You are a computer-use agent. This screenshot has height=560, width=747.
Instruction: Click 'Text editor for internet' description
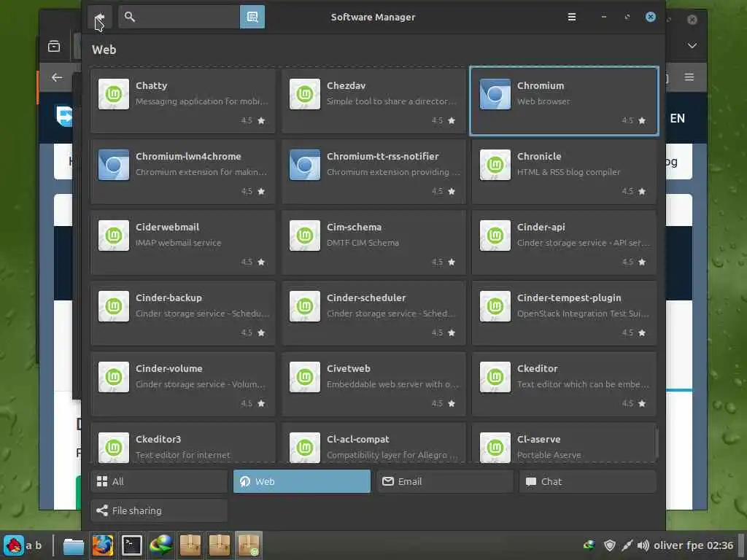pos(183,455)
